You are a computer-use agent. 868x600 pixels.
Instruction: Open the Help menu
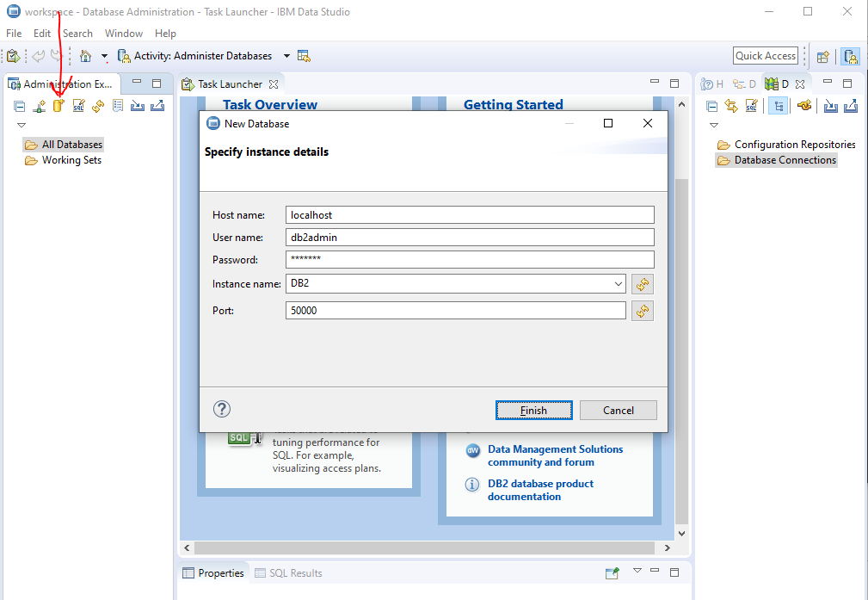tap(165, 34)
